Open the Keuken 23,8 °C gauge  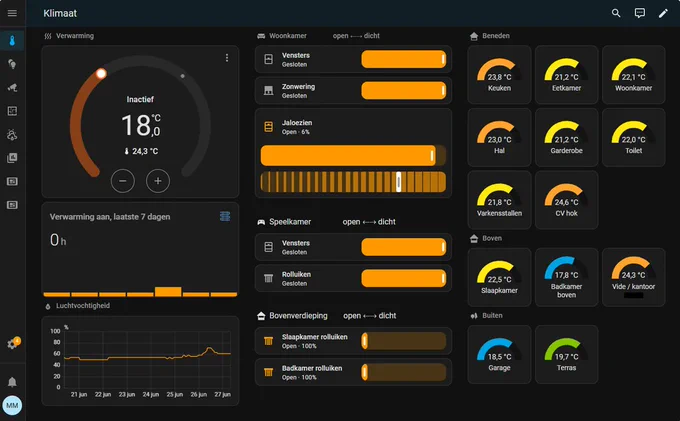[x=499, y=75]
